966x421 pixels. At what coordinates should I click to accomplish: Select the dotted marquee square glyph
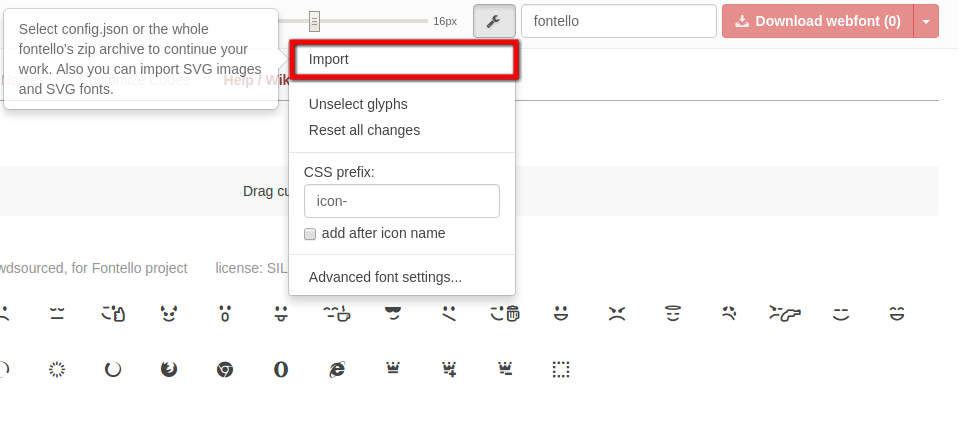[x=561, y=369]
